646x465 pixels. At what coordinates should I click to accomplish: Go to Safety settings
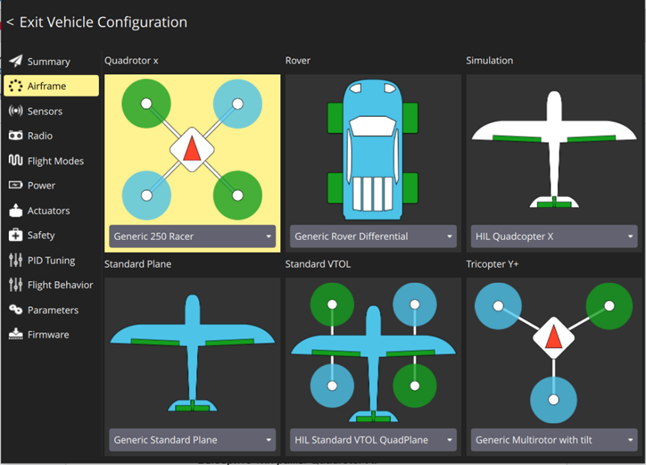pos(51,235)
